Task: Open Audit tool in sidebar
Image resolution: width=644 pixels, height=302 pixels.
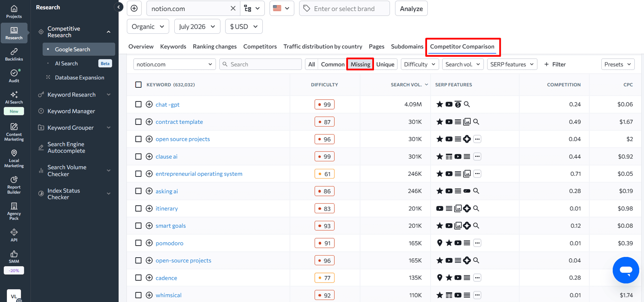Action: 14,76
